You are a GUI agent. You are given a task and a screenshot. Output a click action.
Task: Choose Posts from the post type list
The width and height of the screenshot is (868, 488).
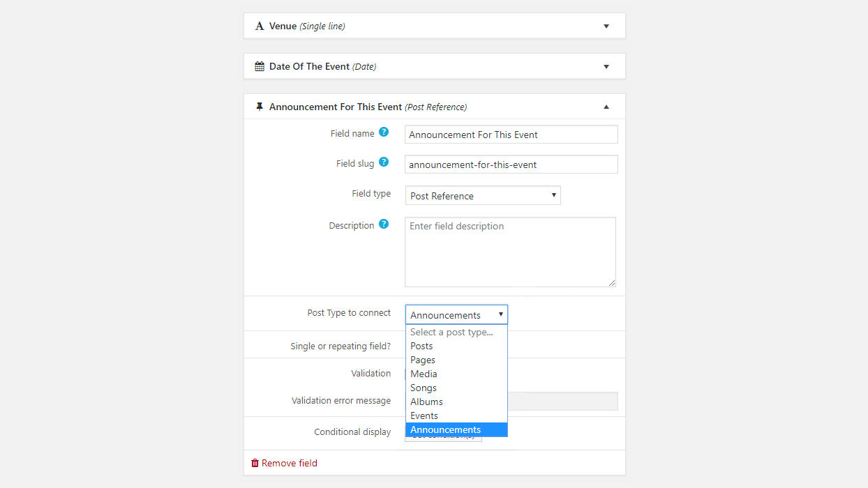tap(456, 346)
